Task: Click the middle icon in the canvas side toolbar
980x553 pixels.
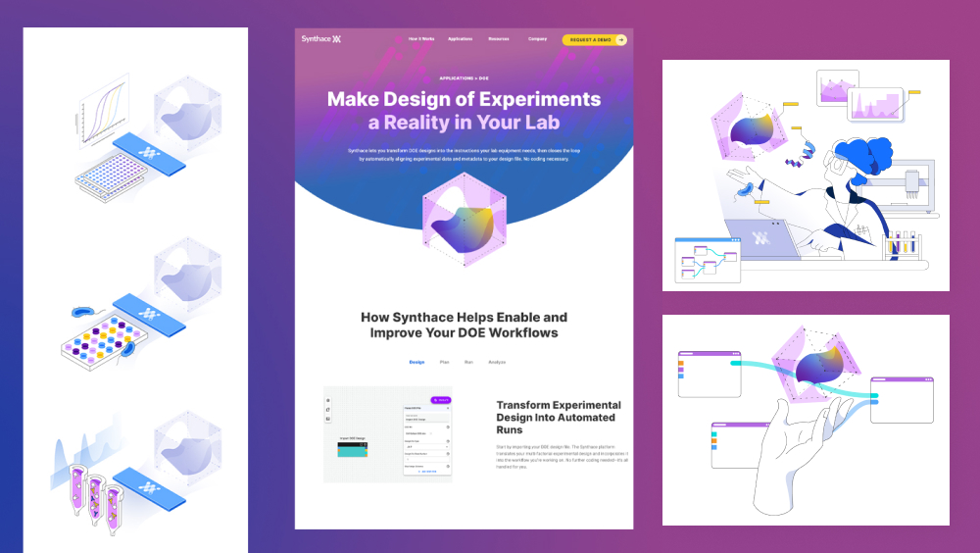Action: pos(328,410)
